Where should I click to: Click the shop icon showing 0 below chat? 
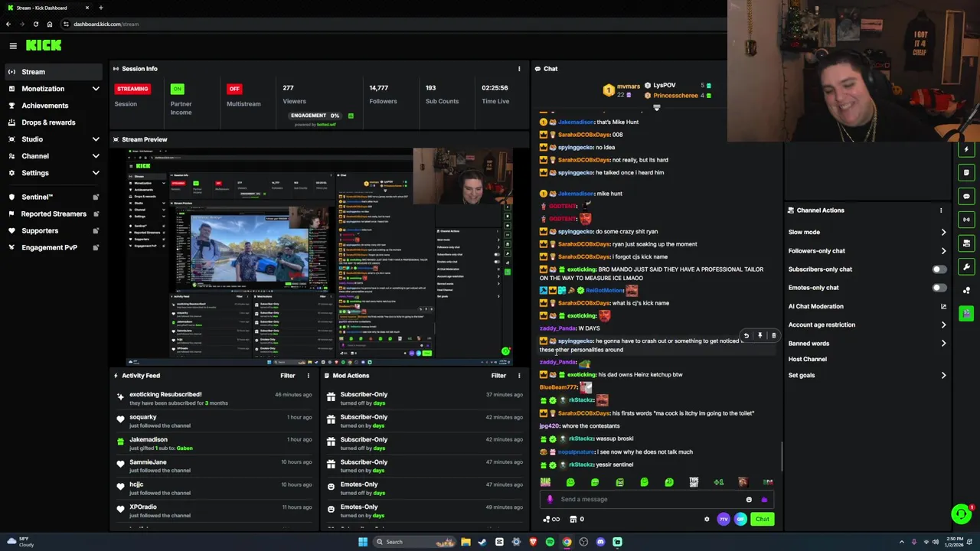(x=577, y=520)
